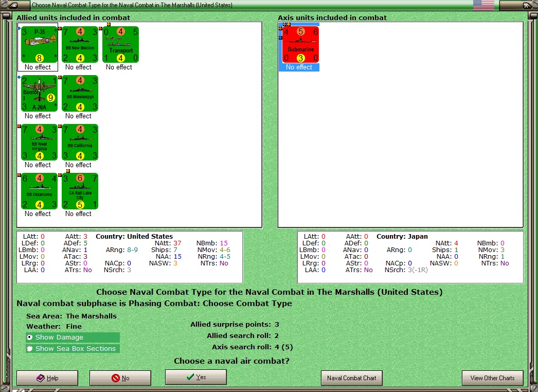This screenshot has height=392, width=538.
Task: Open the Naval Combat Chart
Action: [x=352, y=378]
